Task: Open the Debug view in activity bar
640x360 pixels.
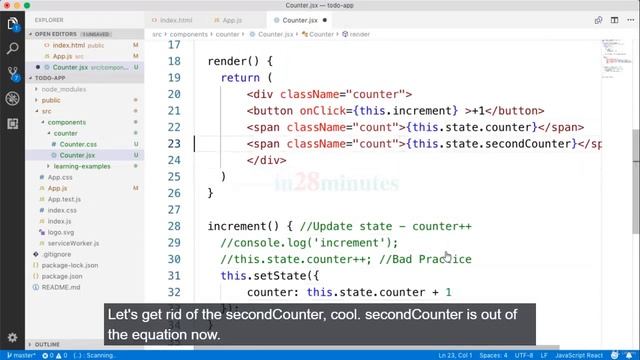Action: click(x=12, y=98)
